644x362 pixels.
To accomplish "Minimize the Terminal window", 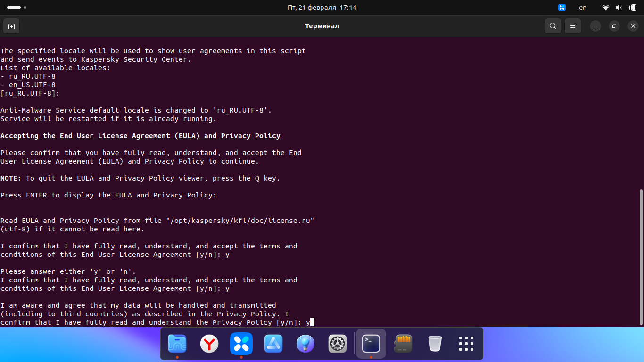I will point(595,26).
